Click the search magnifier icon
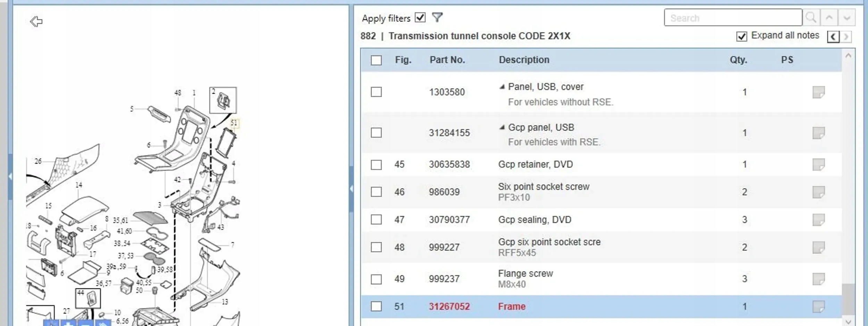The height and width of the screenshot is (326, 868). (x=811, y=18)
